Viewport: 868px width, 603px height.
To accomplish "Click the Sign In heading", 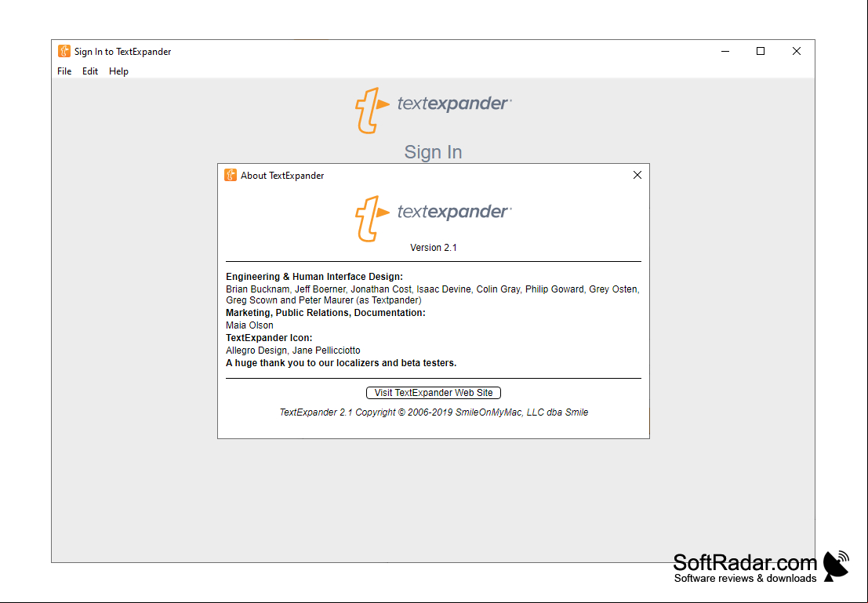I will (433, 151).
